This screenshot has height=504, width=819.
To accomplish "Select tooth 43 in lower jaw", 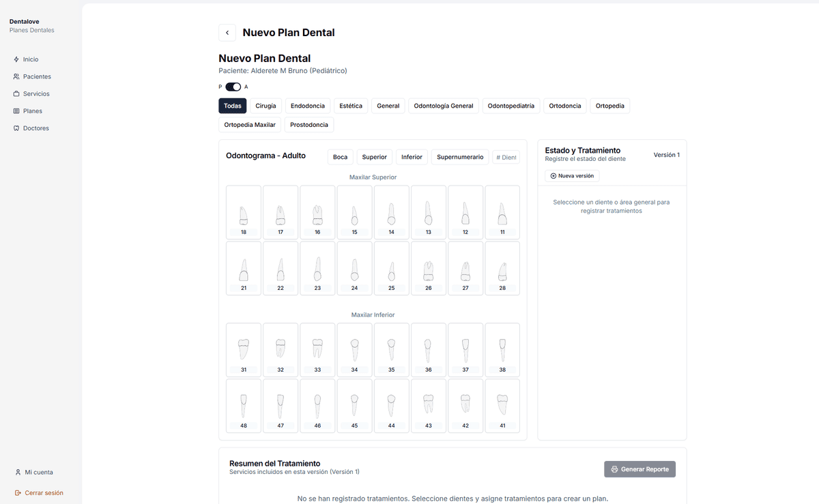I will pyautogui.click(x=429, y=406).
